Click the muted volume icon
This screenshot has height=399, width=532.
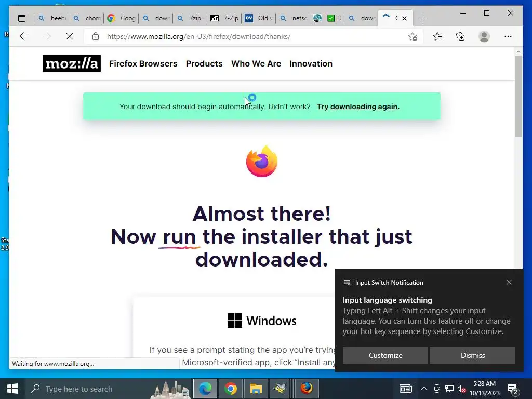(461, 389)
